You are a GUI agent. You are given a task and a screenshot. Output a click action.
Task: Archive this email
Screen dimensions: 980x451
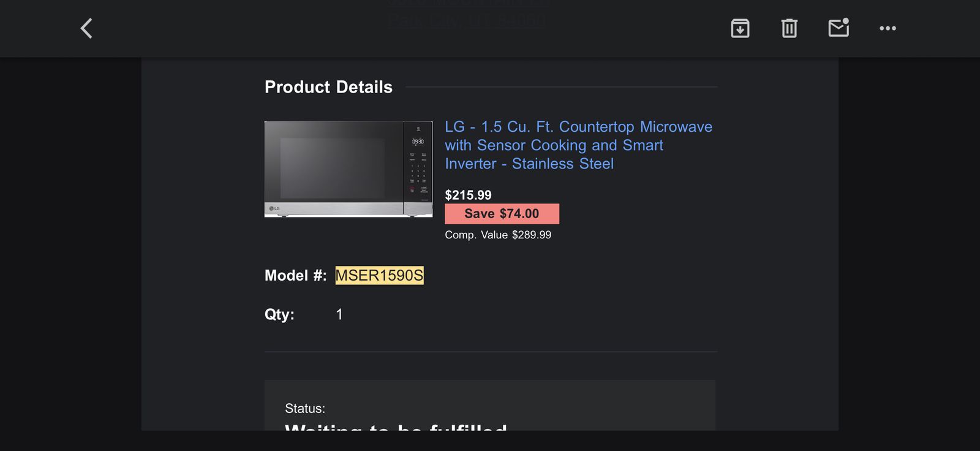740,28
